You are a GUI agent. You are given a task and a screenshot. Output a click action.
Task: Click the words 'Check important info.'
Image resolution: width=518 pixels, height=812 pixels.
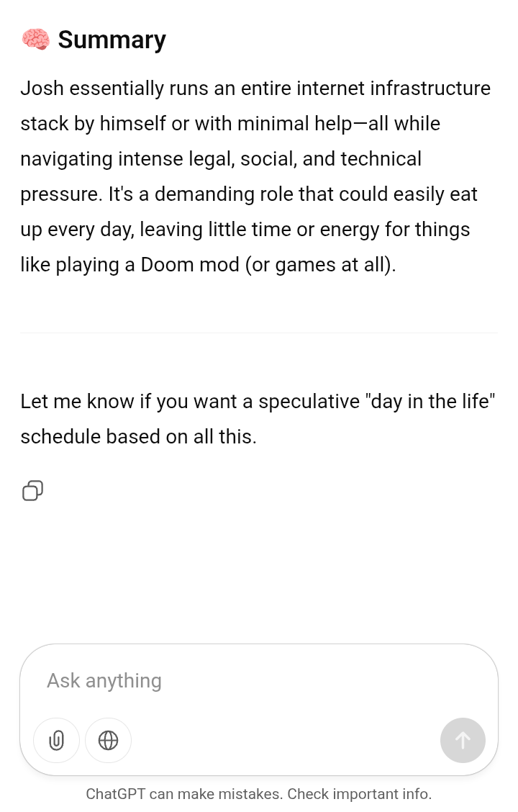point(360,794)
